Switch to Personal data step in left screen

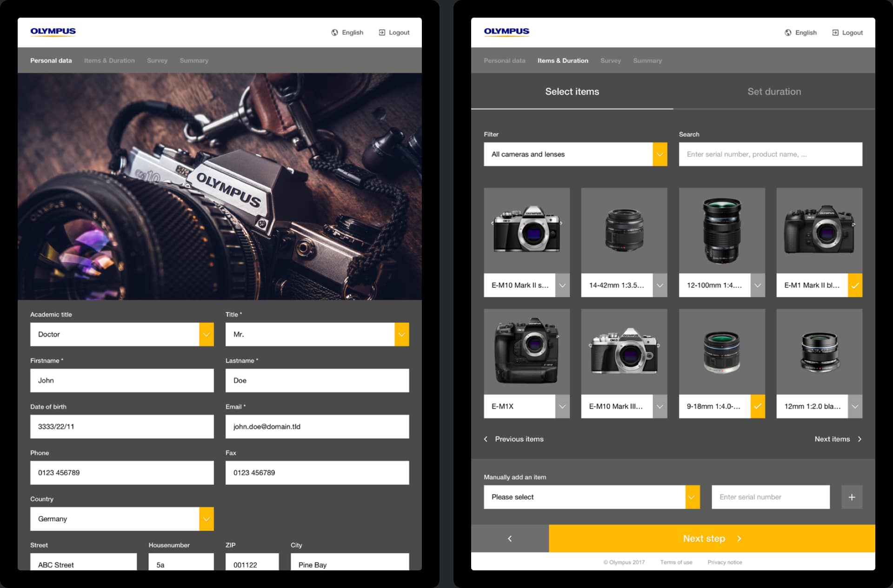pyautogui.click(x=51, y=60)
